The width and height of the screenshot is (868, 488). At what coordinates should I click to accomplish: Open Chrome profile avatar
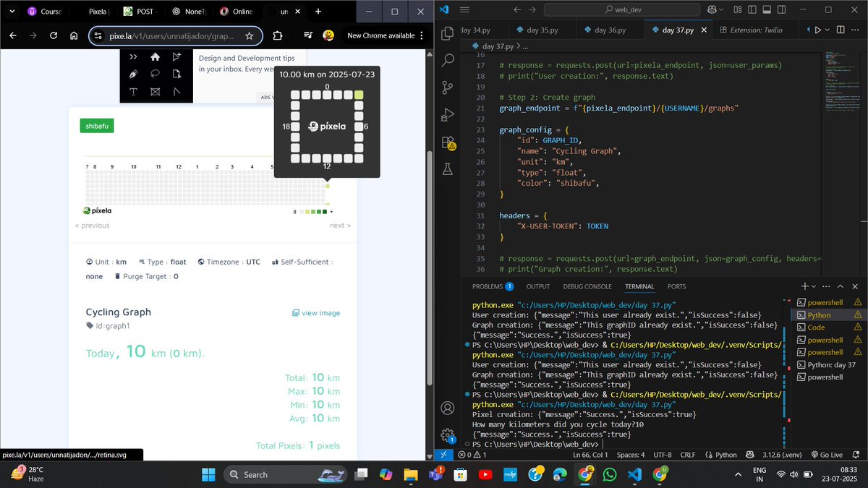(328, 35)
